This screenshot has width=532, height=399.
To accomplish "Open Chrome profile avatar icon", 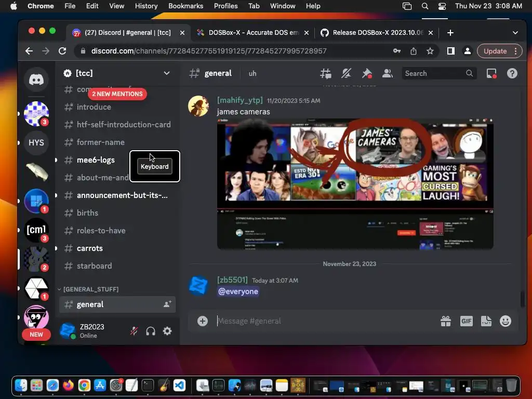I will (x=467, y=51).
